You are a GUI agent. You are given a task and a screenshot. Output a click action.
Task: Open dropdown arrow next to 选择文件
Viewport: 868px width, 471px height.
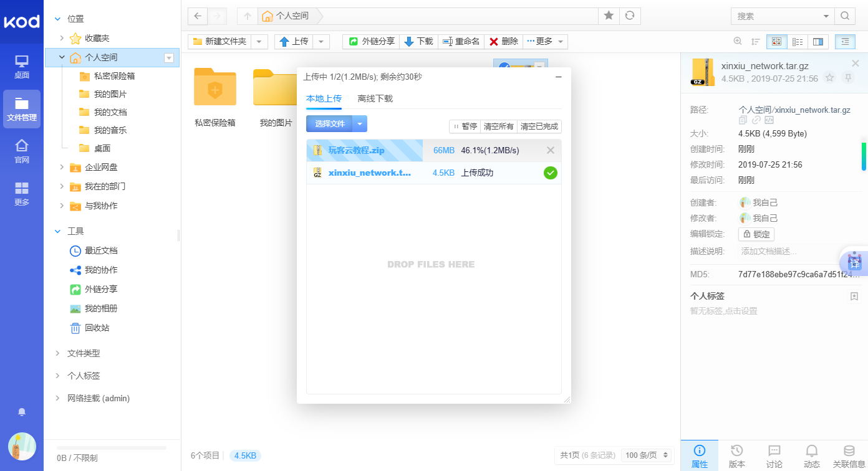(360, 124)
